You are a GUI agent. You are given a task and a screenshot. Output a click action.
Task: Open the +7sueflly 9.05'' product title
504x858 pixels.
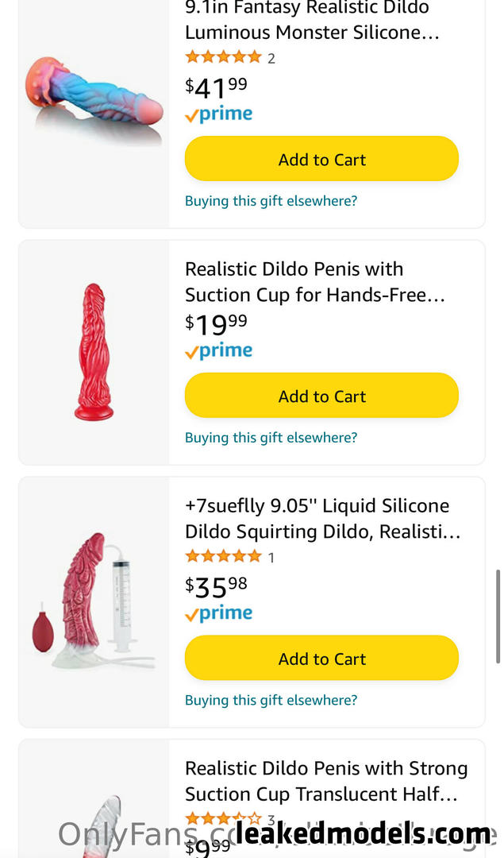(x=322, y=518)
